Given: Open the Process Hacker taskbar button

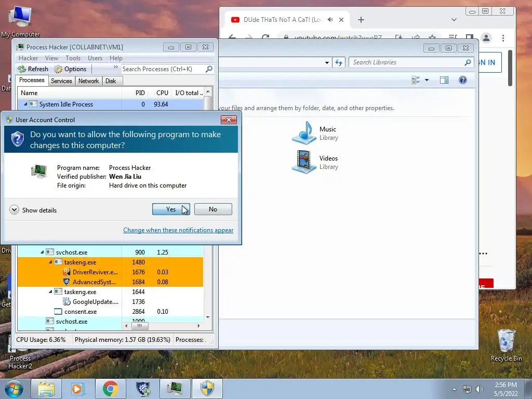Looking at the screenshot, I should coord(175,389).
